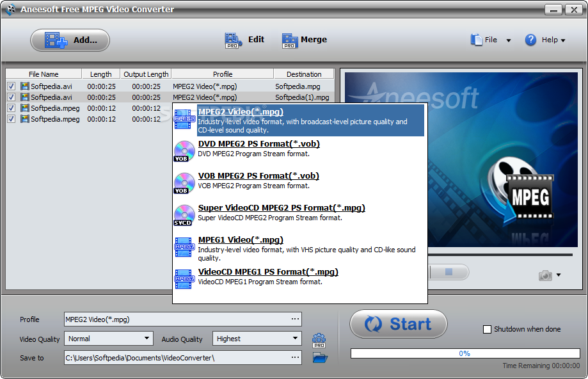Click the first Softpedia.avi file icon

point(25,86)
